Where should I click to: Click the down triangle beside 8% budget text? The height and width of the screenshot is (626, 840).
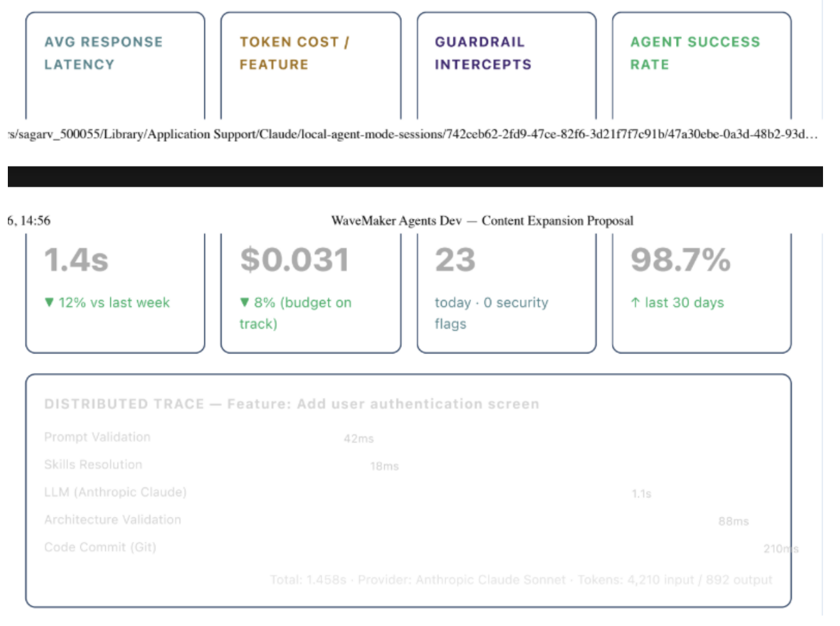click(x=244, y=303)
